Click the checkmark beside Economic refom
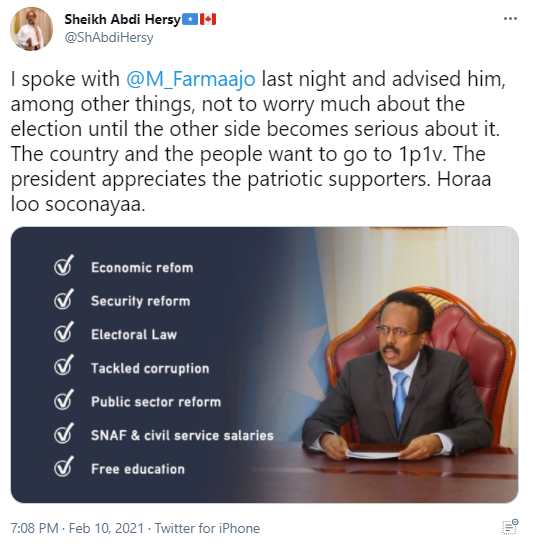 64,265
